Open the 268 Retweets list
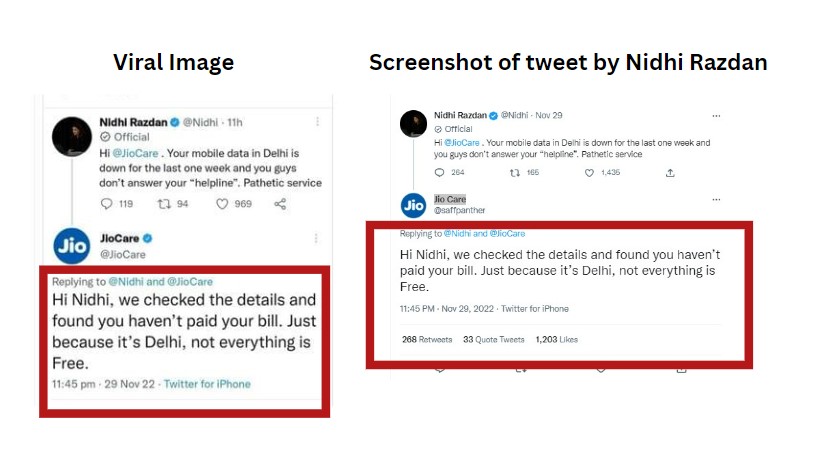Viewport: 838px width, 475px height. pyautogui.click(x=427, y=340)
